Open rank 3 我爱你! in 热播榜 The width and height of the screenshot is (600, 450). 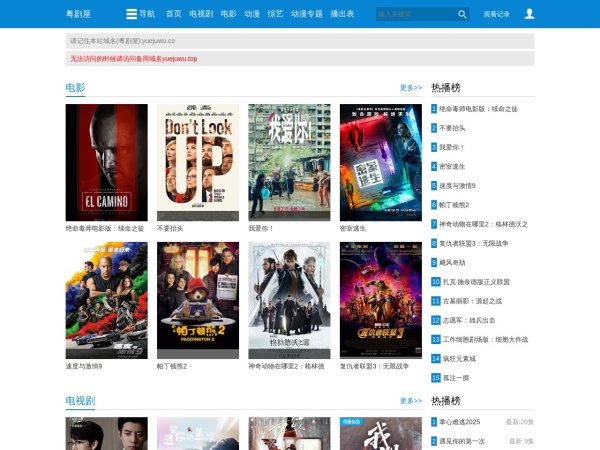pos(452,147)
